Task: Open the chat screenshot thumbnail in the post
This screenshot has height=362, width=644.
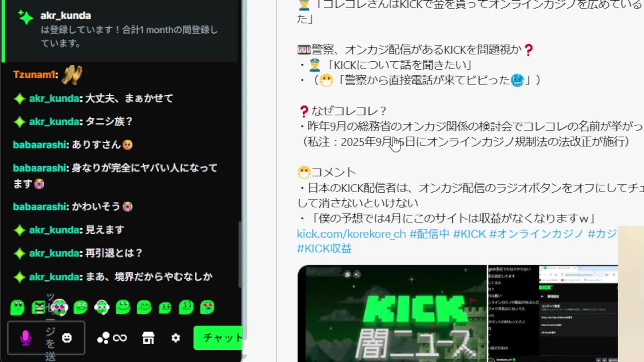Action: [513, 314]
